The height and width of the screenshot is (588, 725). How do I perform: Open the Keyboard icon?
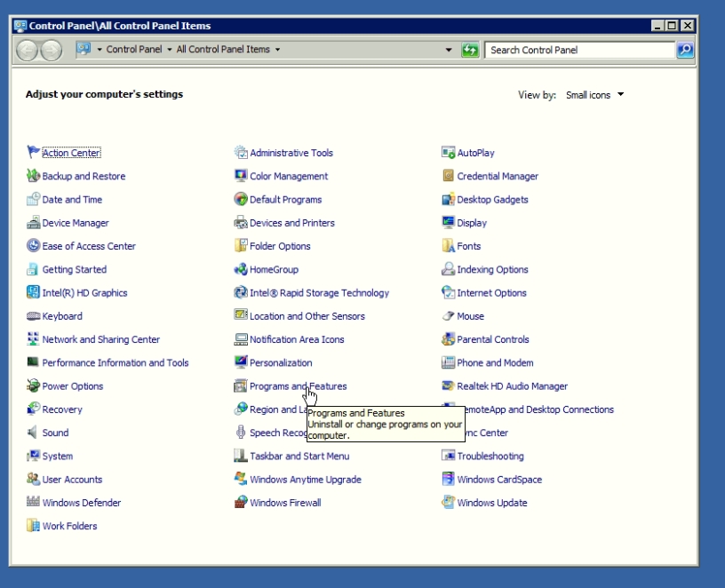[x=33, y=315]
